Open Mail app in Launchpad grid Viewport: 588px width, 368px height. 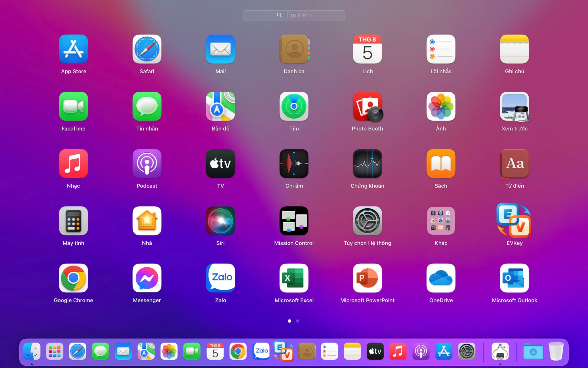pos(220,49)
